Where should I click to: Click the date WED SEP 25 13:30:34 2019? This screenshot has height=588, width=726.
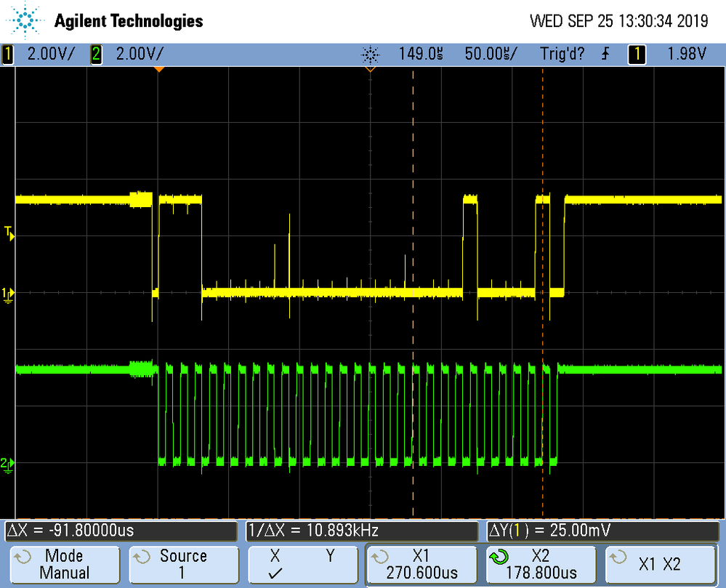click(x=619, y=21)
